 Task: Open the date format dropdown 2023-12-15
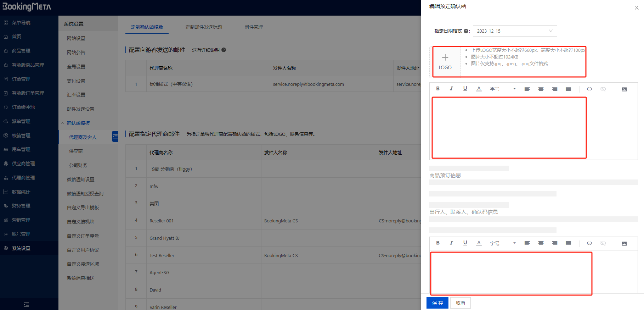click(515, 31)
